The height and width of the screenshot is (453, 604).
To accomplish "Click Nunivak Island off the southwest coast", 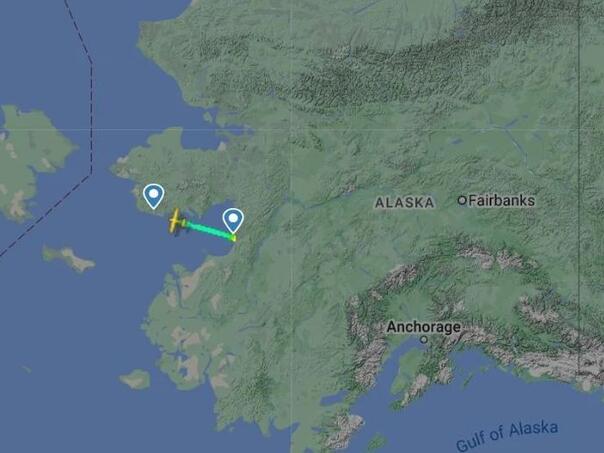I will click(136, 379).
